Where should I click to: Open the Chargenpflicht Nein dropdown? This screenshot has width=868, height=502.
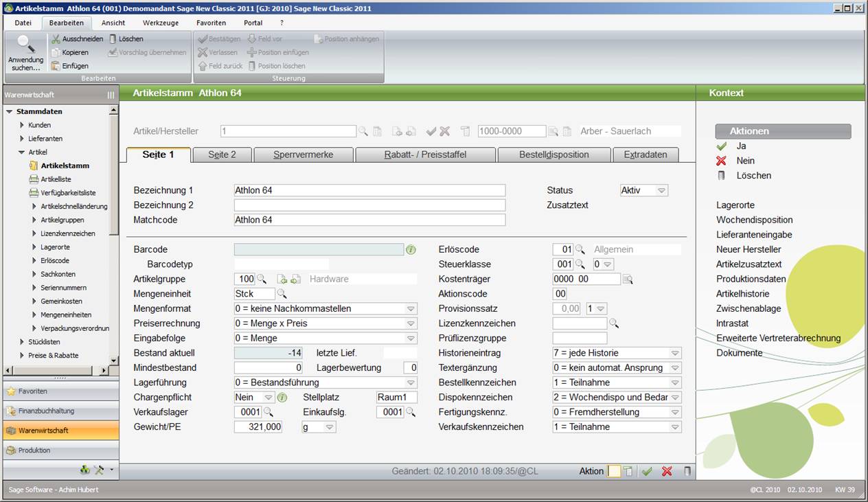tap(269, 397)
